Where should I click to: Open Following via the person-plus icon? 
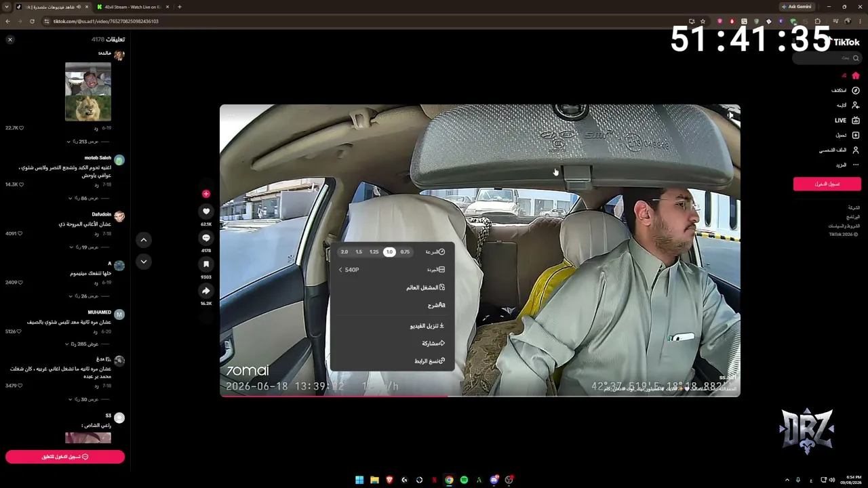[x=855, y=105]
